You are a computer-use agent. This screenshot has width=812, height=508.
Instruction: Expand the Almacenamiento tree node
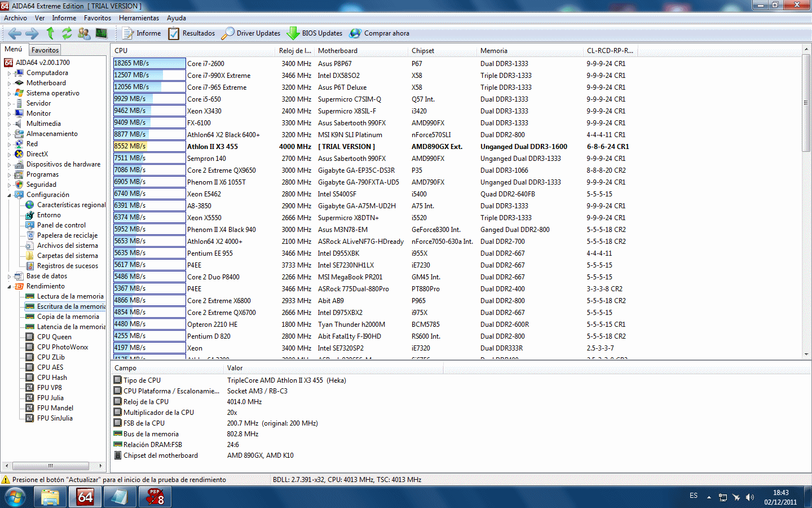(9, 134)
